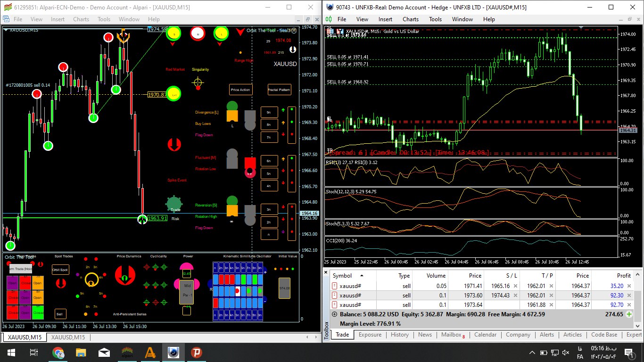The height and width of the screenshot is (362, 644).
Task: Toggle the 9n box beside Fractal Pattern
Action: 269,113
